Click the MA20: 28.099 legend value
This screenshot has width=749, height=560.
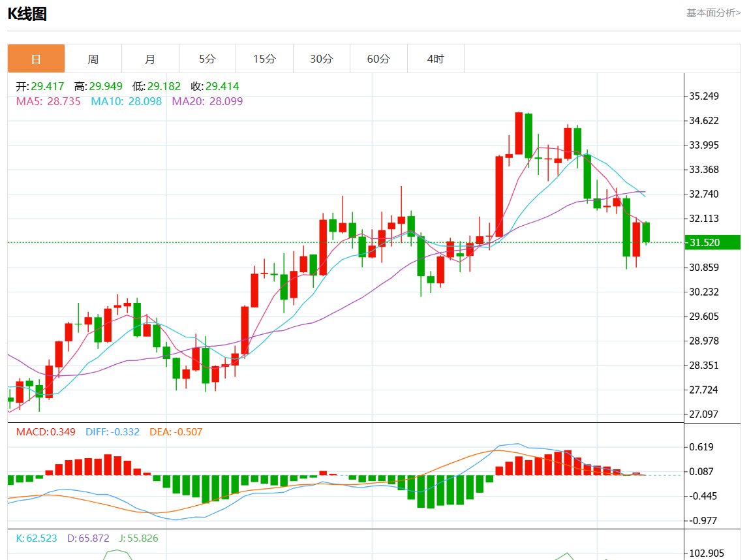pyautogui.click(x=207, y=101)
